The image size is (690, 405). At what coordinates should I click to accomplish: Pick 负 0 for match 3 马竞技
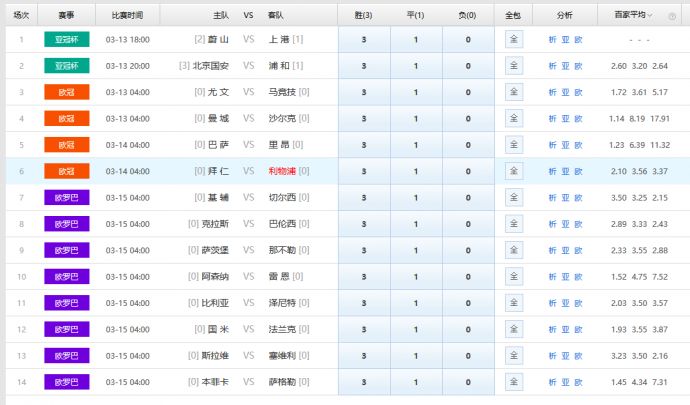(x=468, y=92)
